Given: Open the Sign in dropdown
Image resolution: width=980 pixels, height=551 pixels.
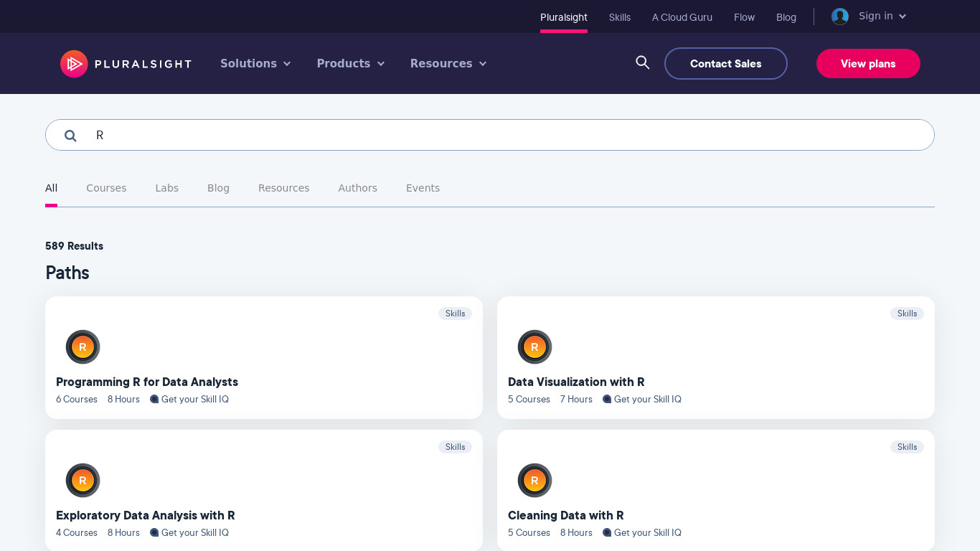Looking at the screenshot, I should 882,17.
